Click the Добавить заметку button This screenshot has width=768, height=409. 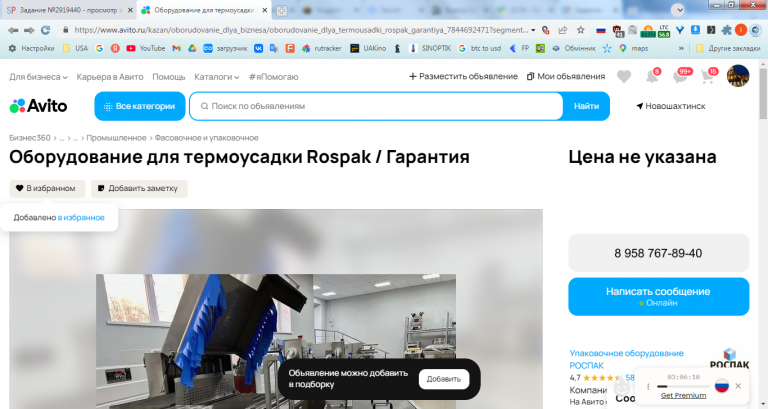(139, 188)
